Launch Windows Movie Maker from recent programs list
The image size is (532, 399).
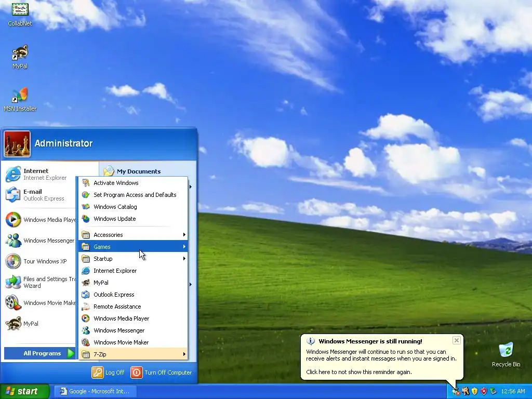(40, 303)
